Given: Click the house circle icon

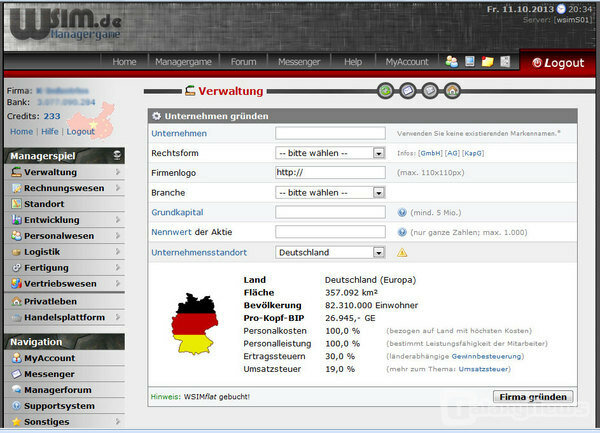Looking at the screenshot, I should tap(452, 91).
